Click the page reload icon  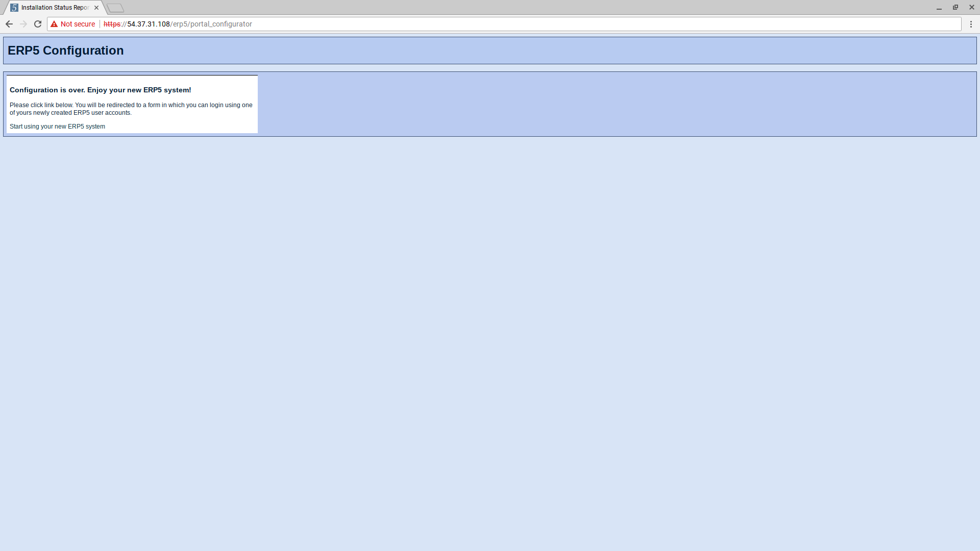[38, 23]
